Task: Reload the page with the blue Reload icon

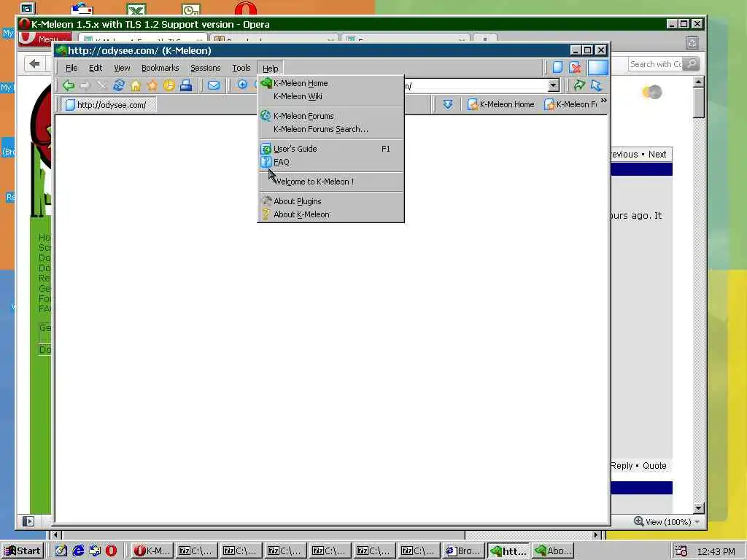Action: (x=119, y=86)
